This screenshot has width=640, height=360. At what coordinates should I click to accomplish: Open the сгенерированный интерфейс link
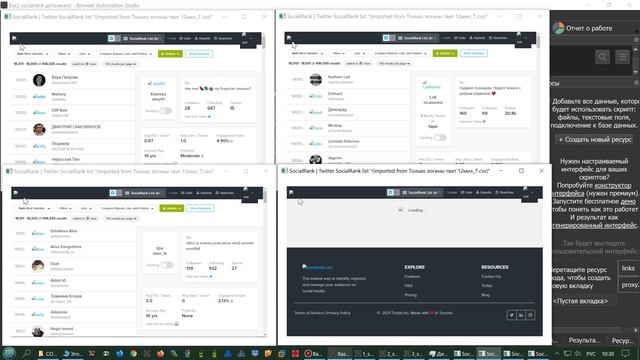[595, 225]
